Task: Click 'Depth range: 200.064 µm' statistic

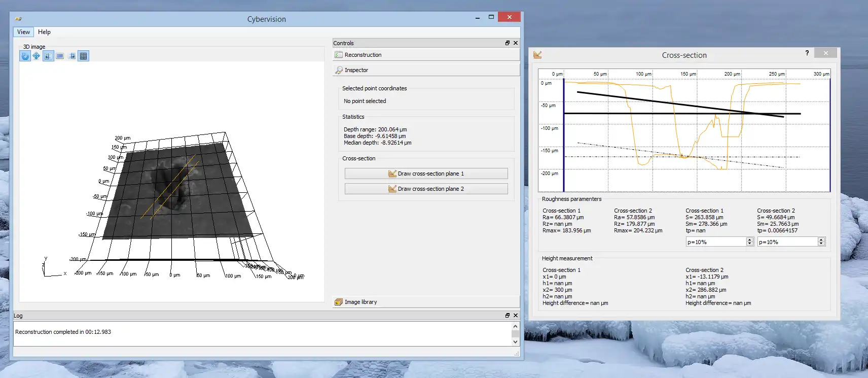Action: coord(375,129)
